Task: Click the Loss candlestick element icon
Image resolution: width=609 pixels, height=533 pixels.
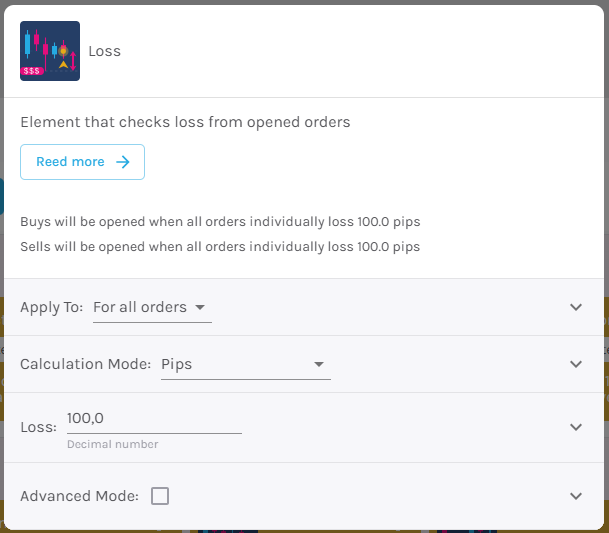Action: 50,51
